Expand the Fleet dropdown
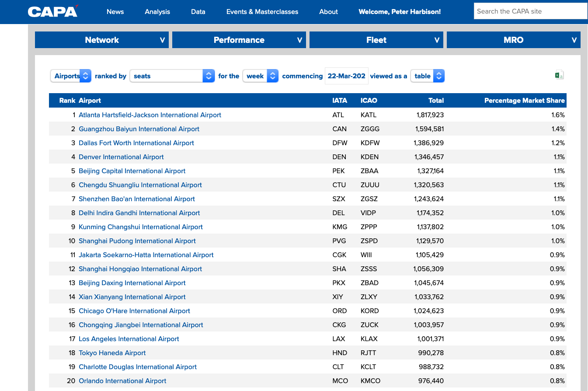Viewport: 588px width, 391px height. tap(376, 40)
